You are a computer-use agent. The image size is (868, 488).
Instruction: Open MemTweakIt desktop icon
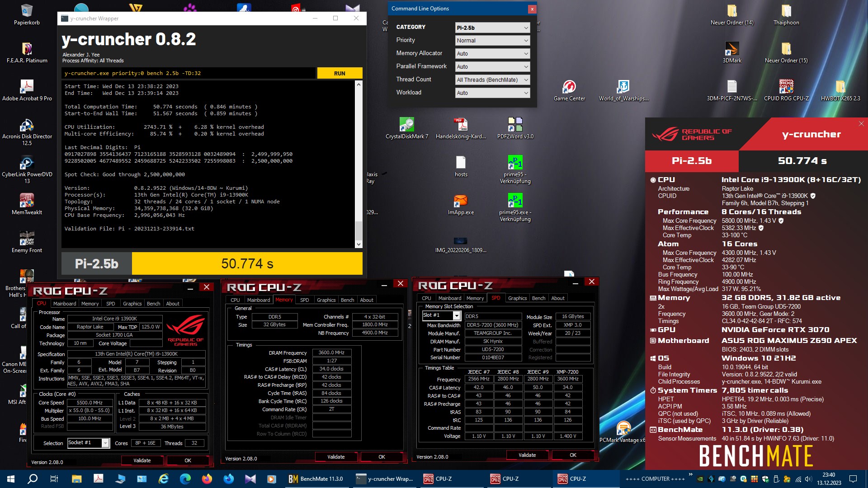click(x=27, y=204)
